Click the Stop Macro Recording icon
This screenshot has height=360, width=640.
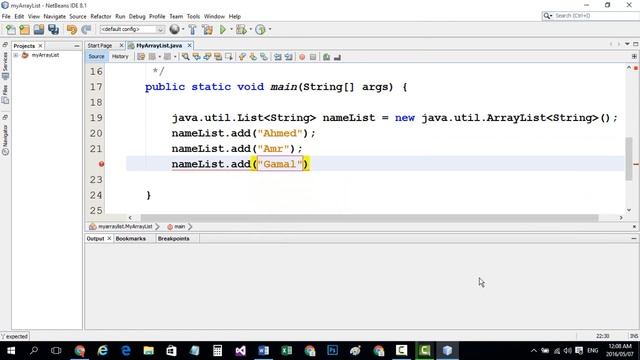313,57
